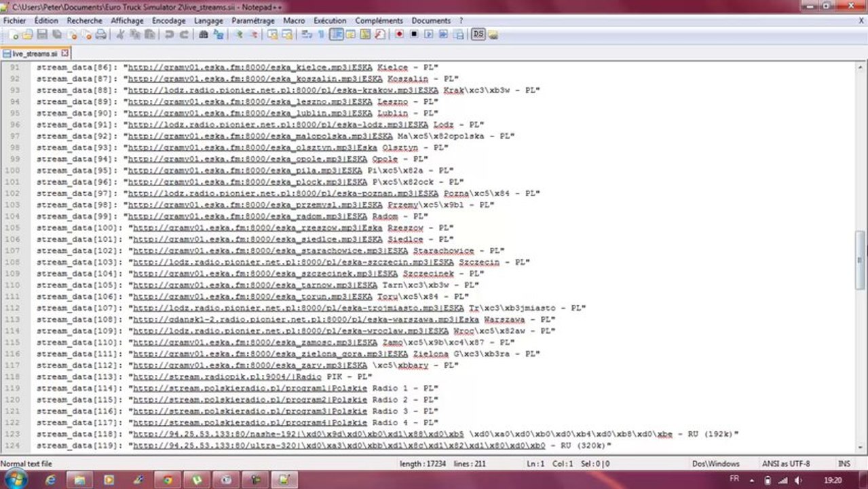The height and width of the screenshot is (489, 868).
Task: Open the Document map panel icon
Action: coord(365,34)
